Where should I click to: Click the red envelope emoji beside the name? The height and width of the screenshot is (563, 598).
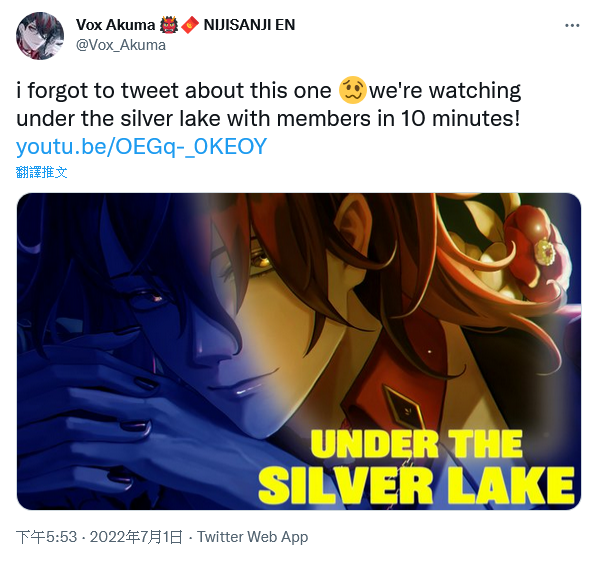[190, 25]
